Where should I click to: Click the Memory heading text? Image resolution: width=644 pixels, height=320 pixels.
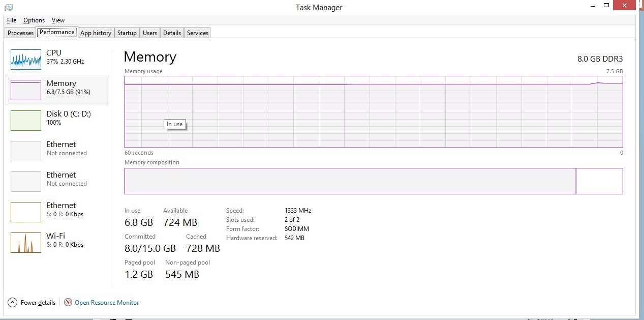click(150, 57)
